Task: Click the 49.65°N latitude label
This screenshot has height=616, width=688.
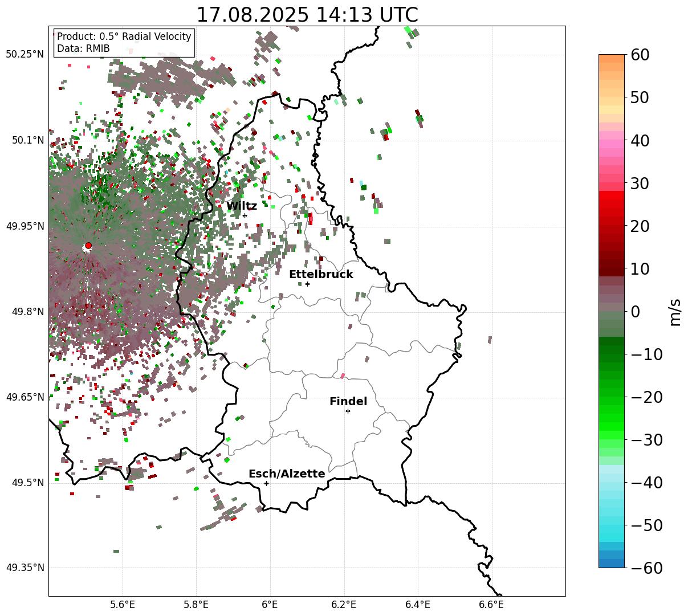Action: coord(25,397)
